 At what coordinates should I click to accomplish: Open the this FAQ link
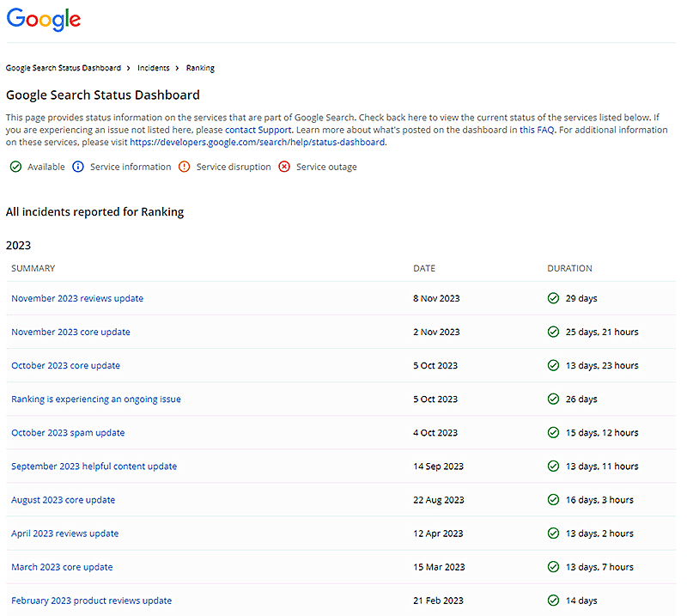(538, 130)
